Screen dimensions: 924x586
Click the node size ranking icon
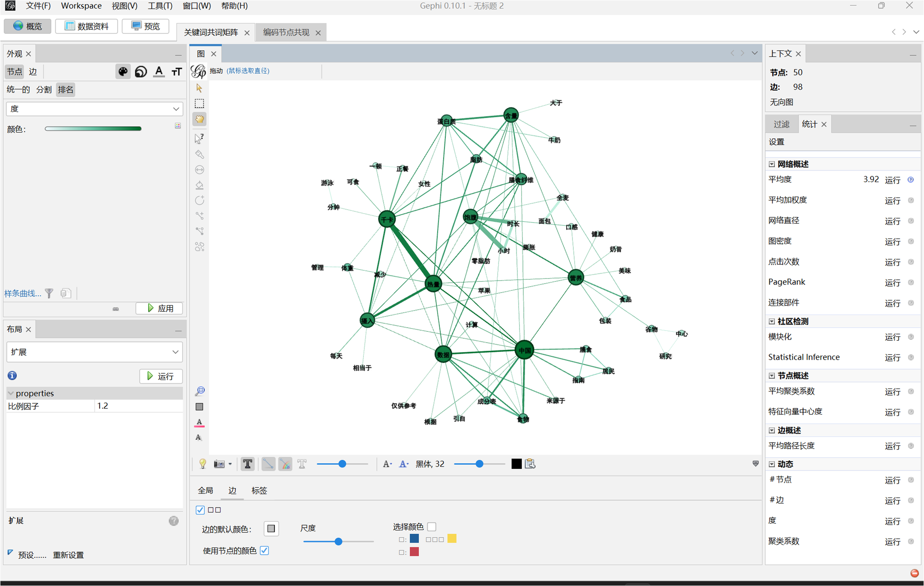[x=141, y=72]
